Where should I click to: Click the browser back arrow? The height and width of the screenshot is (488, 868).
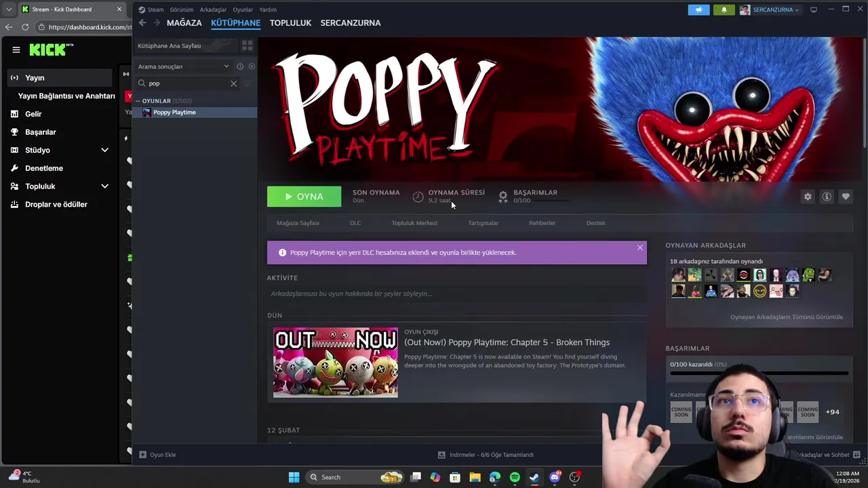point(8,27)
